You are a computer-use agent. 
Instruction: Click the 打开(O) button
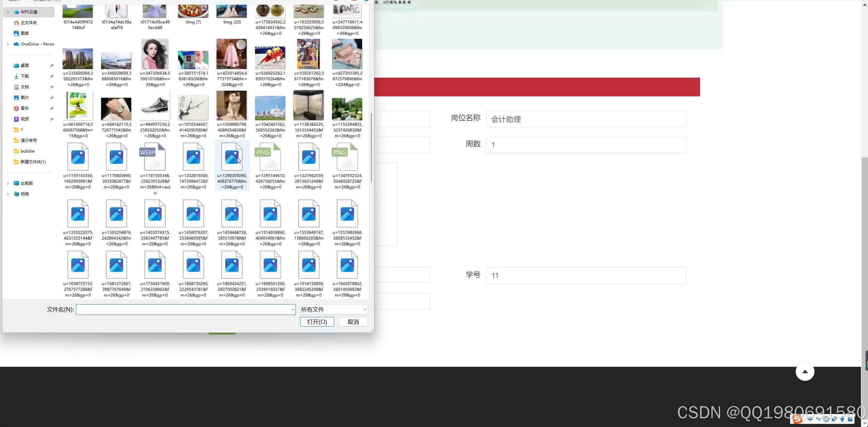tap(317, 322)
